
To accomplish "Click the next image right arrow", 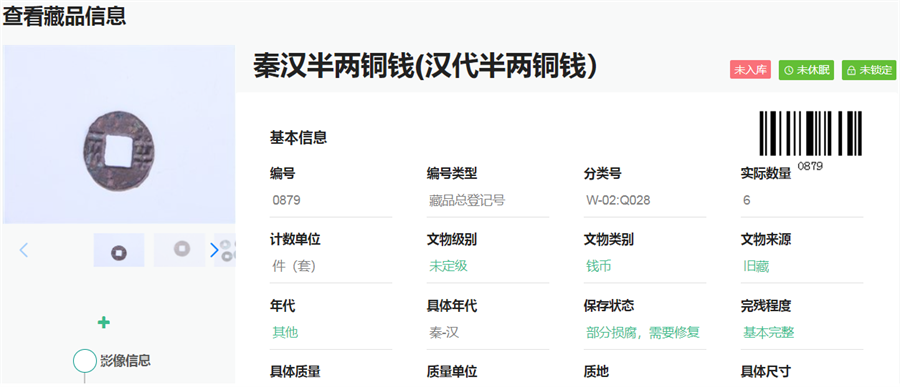I will click(215, 250).
